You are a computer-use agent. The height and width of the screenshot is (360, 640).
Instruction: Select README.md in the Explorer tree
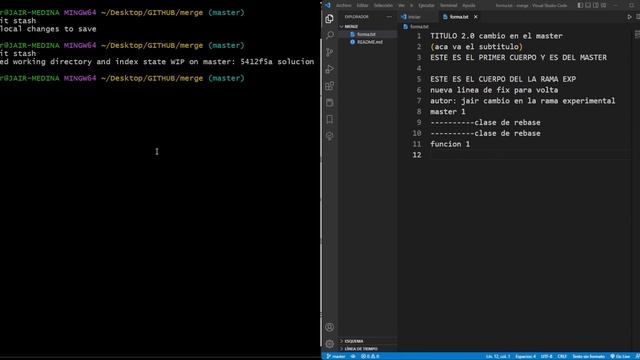367,42
